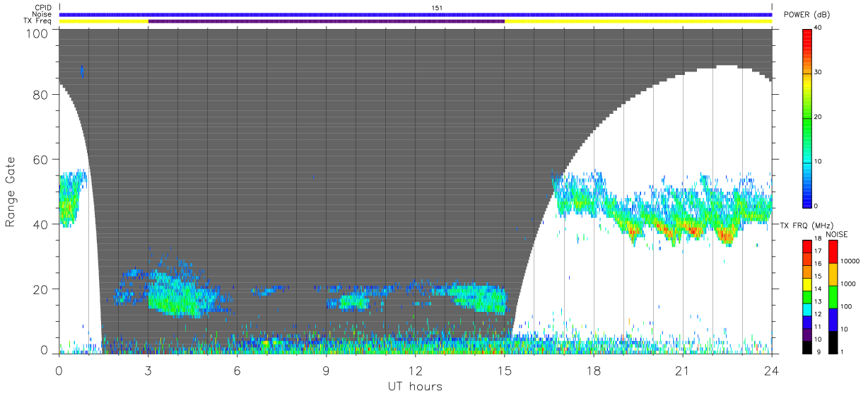
Task: Click the 20 tick on Range Gate axis
Action: coord(40,289)
